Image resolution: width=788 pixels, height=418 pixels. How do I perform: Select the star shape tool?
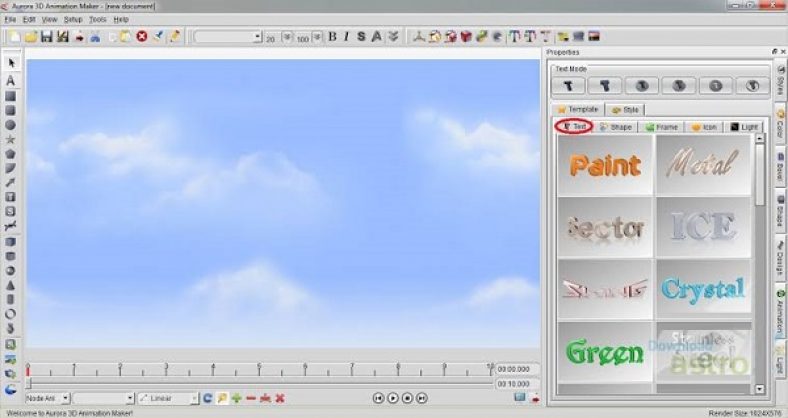pyautogui.click(x=10, y=140)
